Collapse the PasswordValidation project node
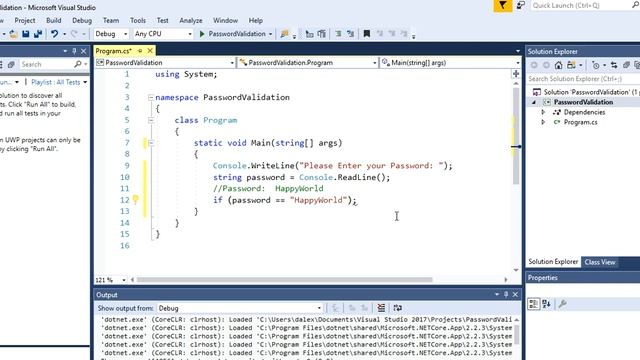Viewport: 640px width, 360px height. (534, 102)
